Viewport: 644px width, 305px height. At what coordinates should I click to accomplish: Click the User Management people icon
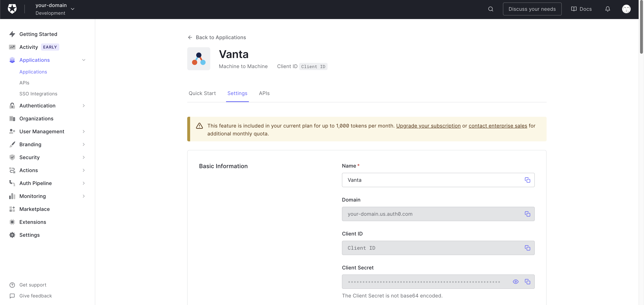tap(12, 131)
